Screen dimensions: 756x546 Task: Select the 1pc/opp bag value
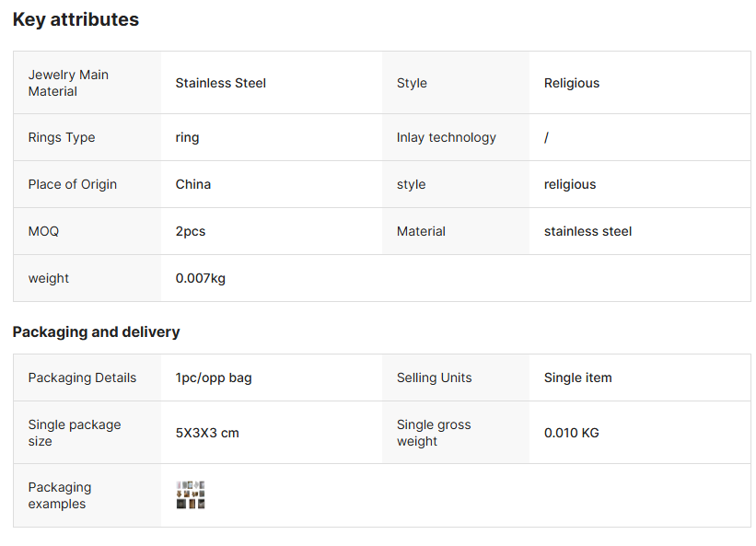point(214,378)
